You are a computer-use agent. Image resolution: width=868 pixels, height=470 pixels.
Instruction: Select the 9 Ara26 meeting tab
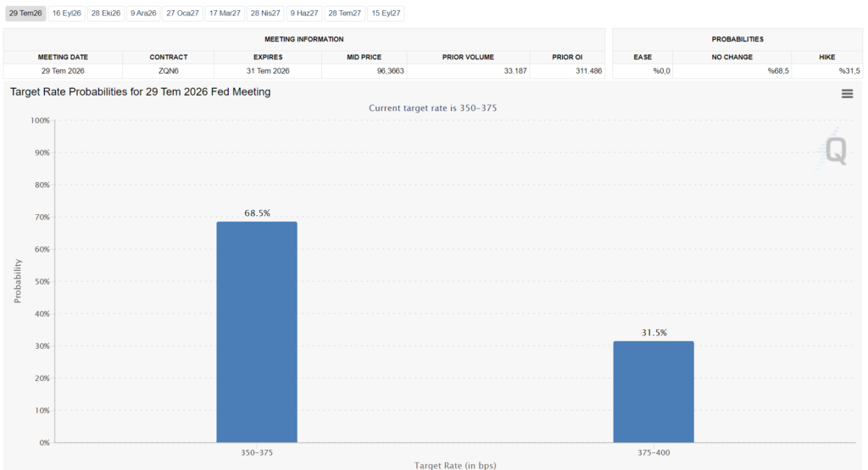pos(143,14)
